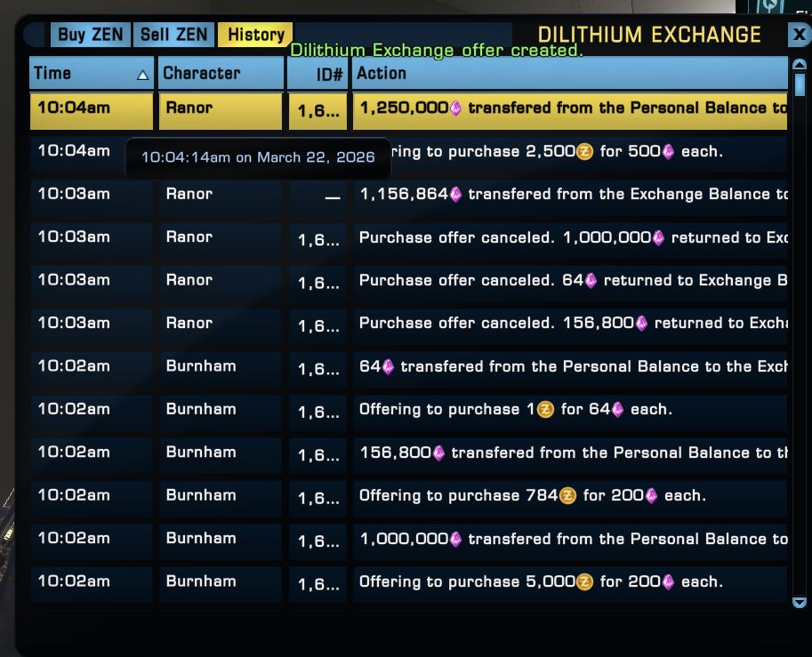Click the ZEN coin icon after 5,000
Image resolution: width=812 pixels, height=657 pixels.
click(584, 581)
